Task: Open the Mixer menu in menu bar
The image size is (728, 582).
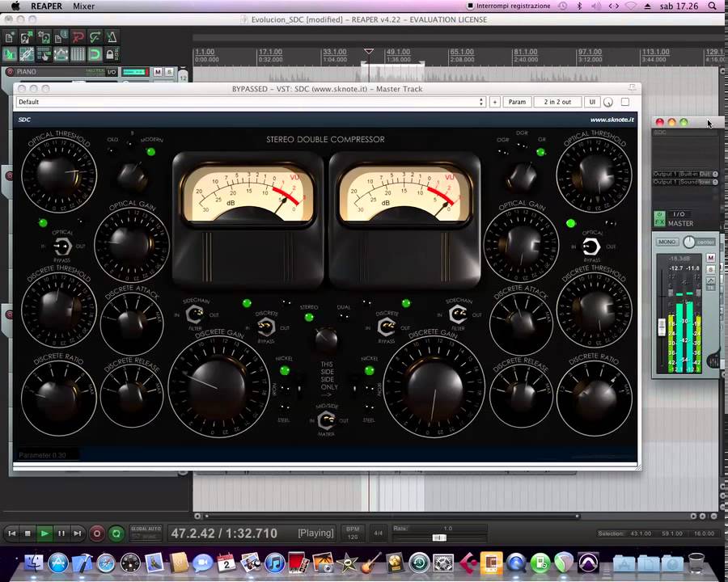Action: pos(83,6)
